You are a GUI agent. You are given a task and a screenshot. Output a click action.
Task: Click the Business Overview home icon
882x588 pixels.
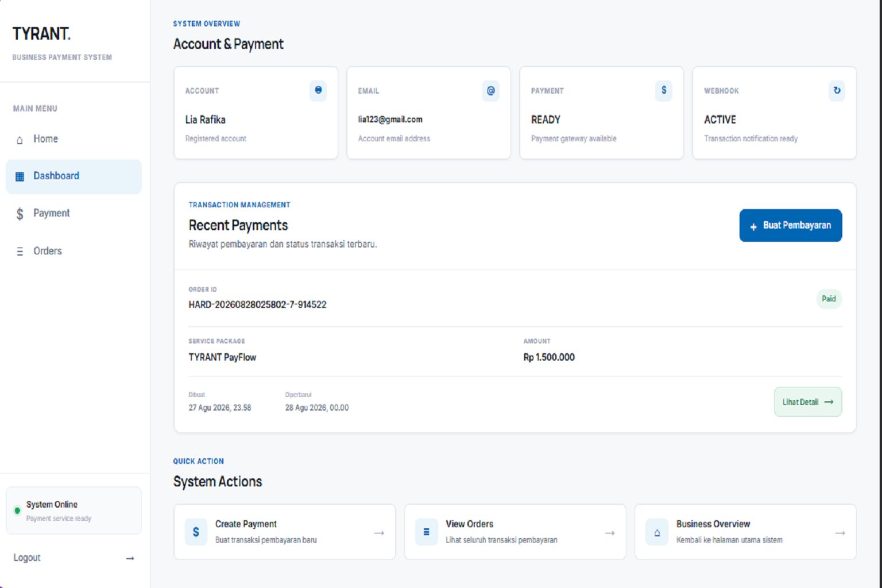pos(657,532)
